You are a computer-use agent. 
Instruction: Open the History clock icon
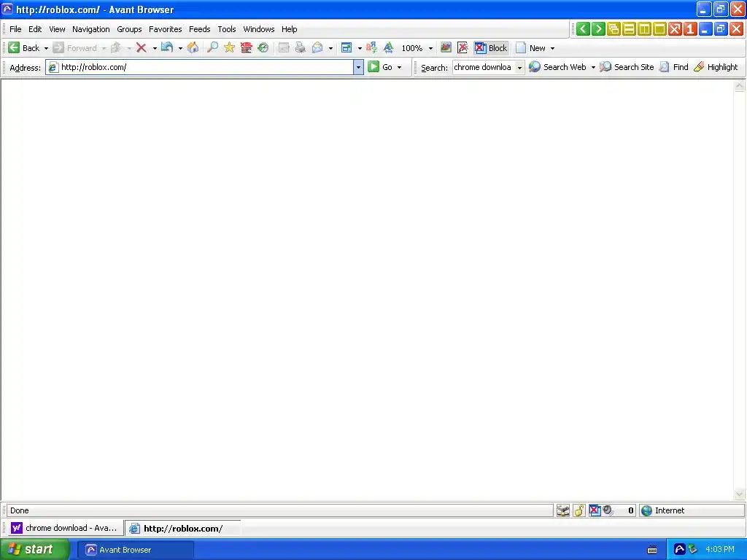[263, 47]
